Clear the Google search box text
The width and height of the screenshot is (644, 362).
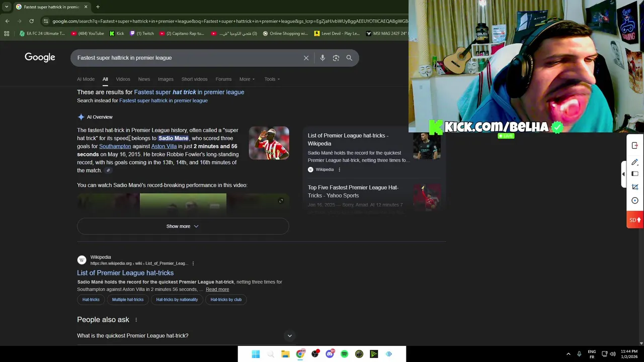(306, 58)
